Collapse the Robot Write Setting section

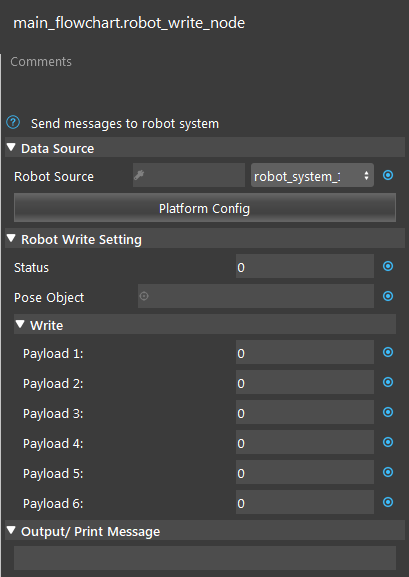11,239
